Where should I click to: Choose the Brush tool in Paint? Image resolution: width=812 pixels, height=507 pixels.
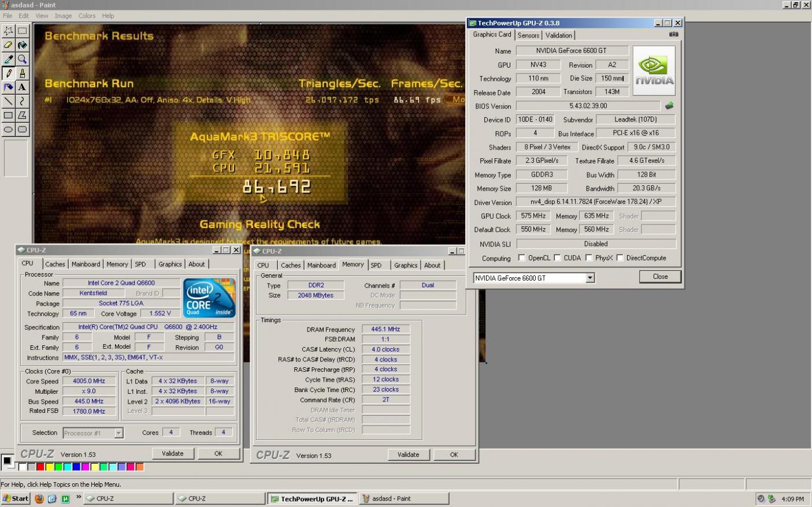pos(22,73)
